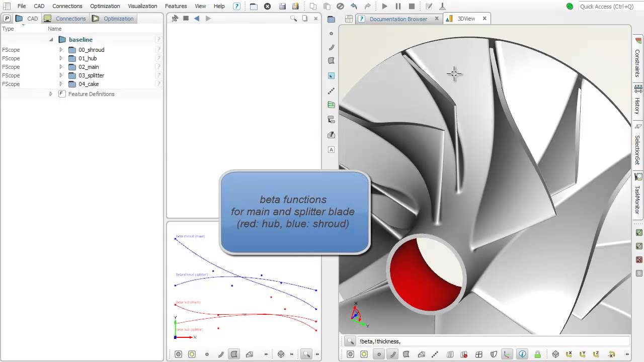
Task: Click the Redo arrow in top toolbar
Action: [367, 6]
